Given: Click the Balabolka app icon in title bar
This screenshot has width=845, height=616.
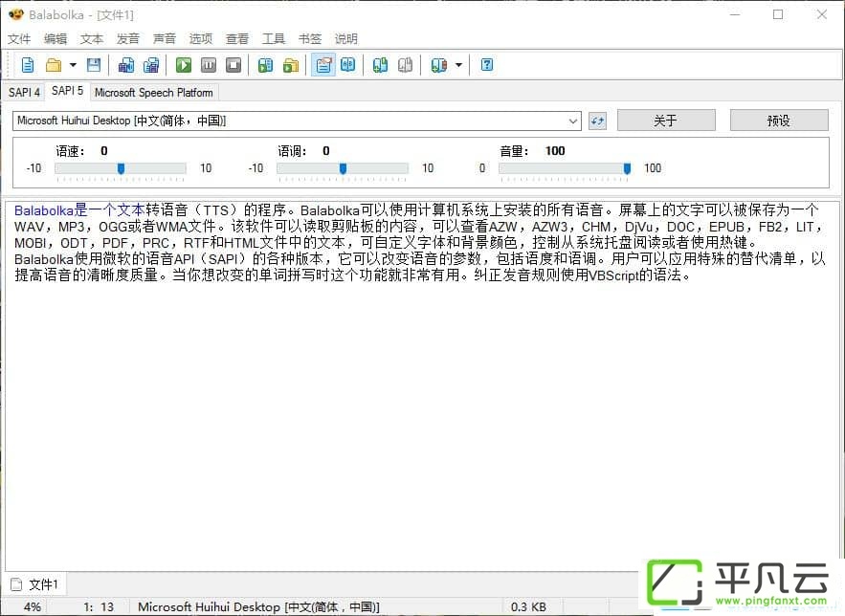Looking at the screenshot, I should pyautogui.click(x=16, y=14).
